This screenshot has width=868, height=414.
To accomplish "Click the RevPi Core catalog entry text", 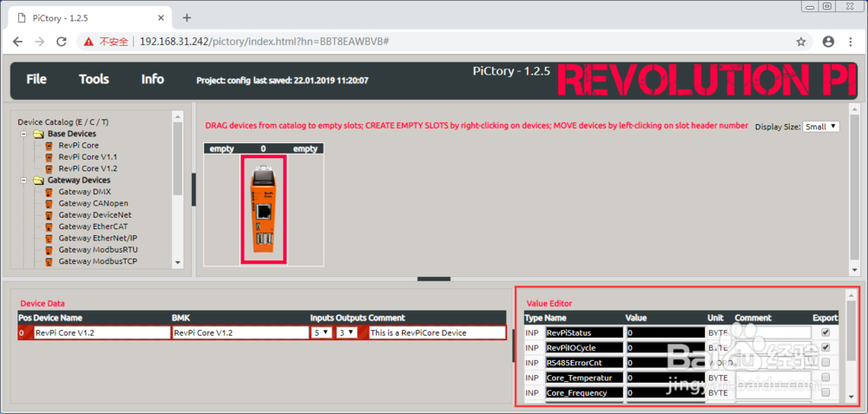I will (79, 146).
